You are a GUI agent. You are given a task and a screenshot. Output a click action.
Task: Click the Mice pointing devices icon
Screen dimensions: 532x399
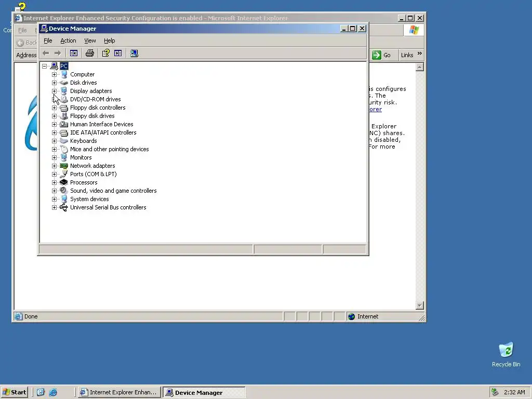click(64, 149)
